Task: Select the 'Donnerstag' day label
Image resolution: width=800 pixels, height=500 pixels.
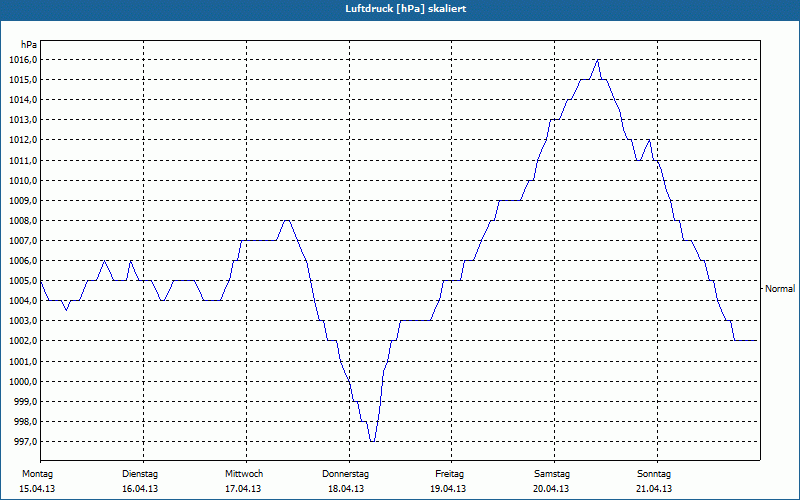Action: (x=345, y=474)
